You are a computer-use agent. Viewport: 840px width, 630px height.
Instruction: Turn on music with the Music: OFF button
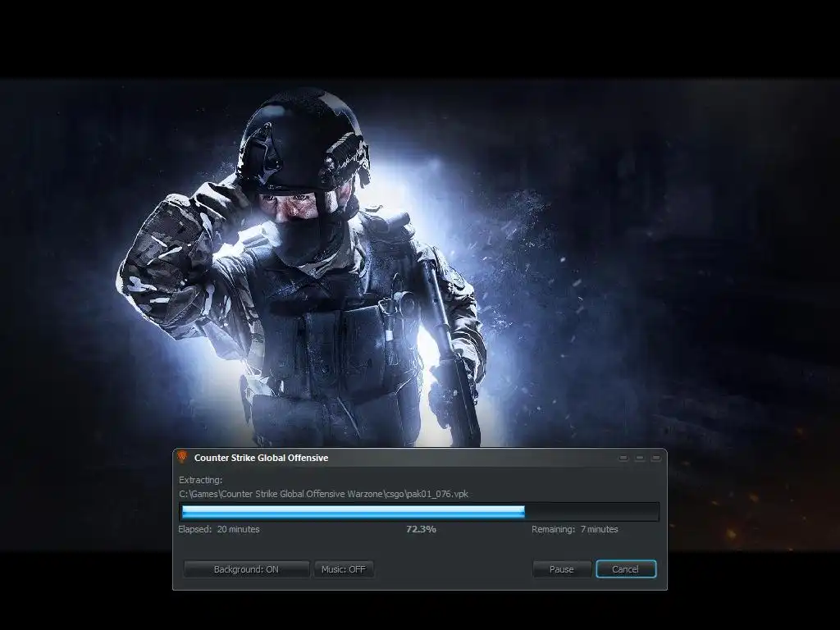[x=344, y=569]
